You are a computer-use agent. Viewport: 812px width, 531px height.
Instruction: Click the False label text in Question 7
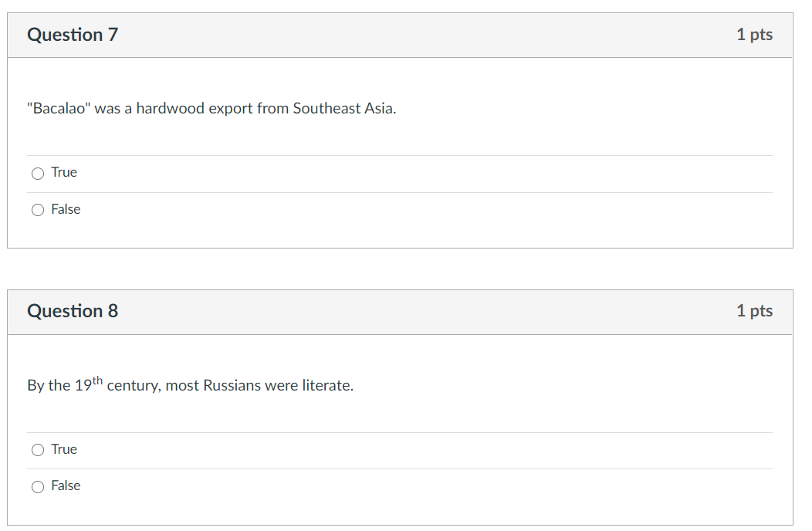click(x=66, y=209)
